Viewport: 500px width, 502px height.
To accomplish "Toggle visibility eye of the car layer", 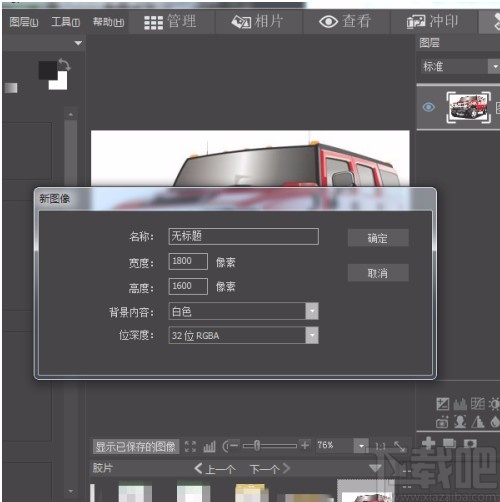I will click(x=429, y=107).
